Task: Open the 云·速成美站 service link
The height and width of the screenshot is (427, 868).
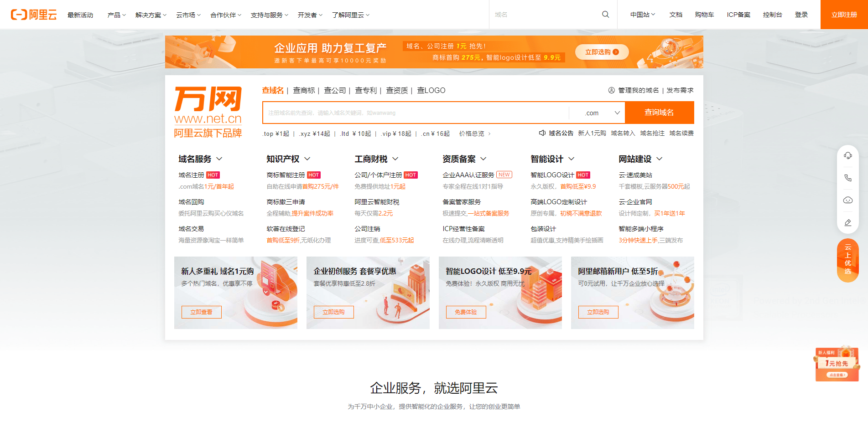Action: (635, 175)
